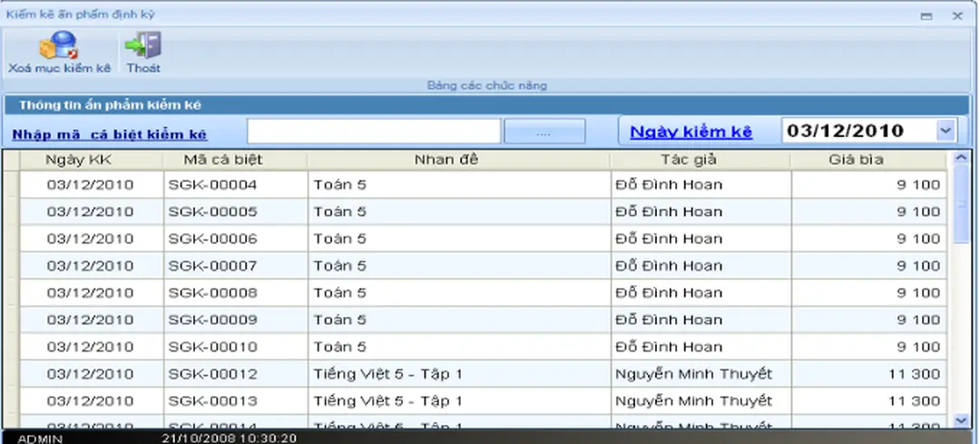Open the Ngày kiểm kê date dropdown
The width and height of the screenshot is (980, 444).
(945, 131)
